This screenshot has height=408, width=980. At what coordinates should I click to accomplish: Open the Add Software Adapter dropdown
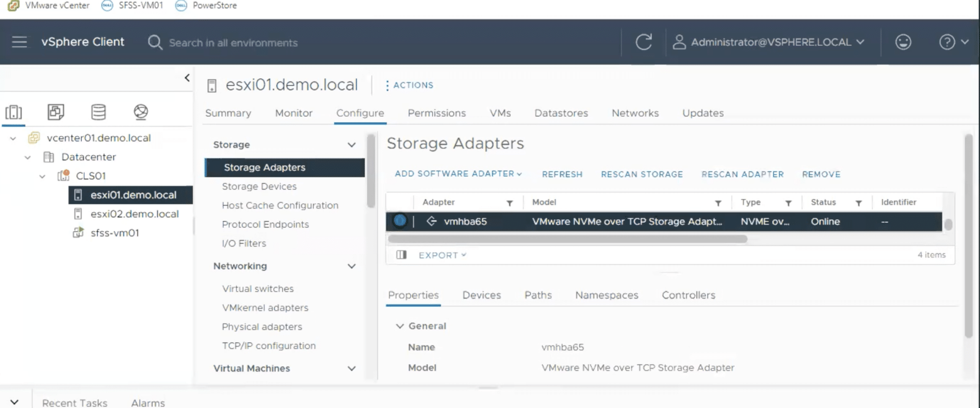[x=458, y=174]
